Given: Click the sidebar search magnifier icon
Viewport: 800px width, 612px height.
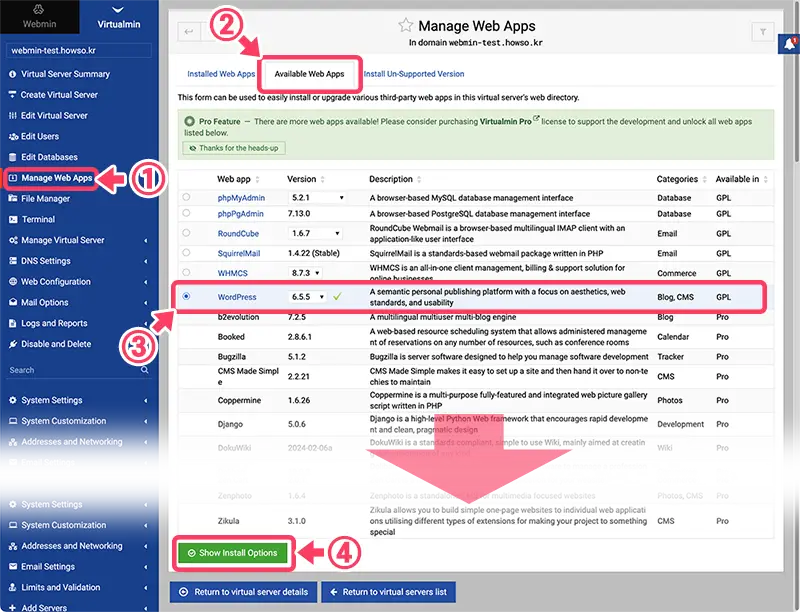Looking at the screenshot, I should pos(145,370).
